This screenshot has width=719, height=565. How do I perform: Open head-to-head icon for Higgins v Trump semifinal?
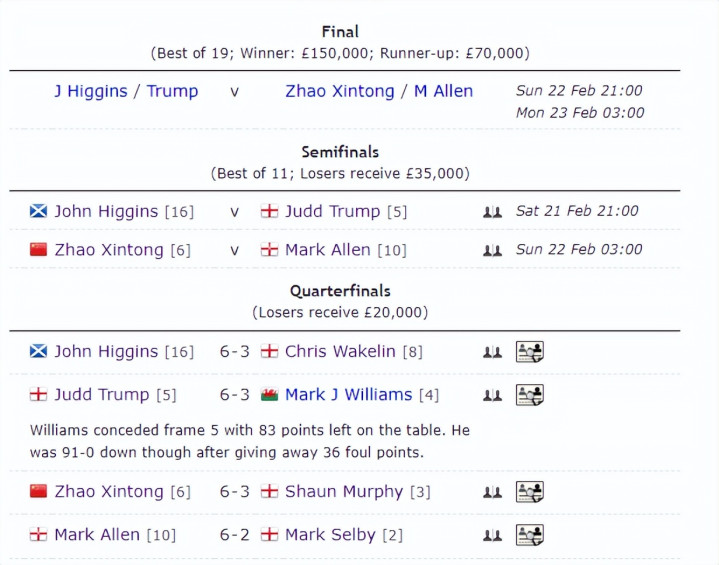point(492,212)
